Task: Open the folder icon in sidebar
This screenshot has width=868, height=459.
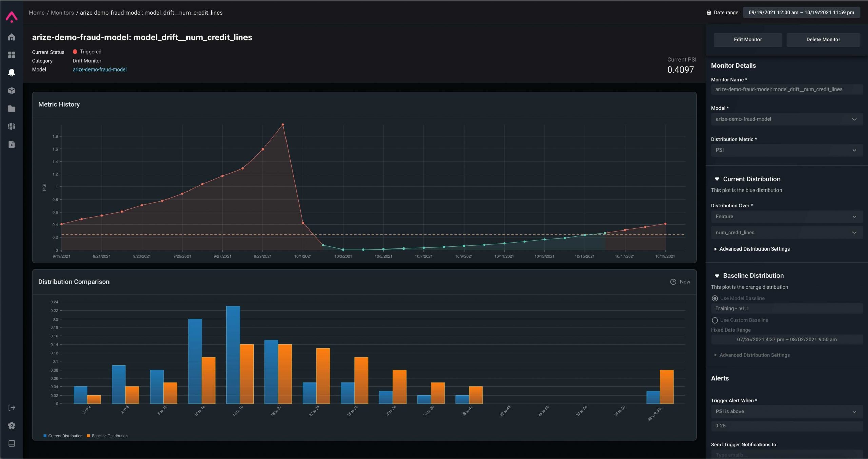Action: [x=12, y=108]
